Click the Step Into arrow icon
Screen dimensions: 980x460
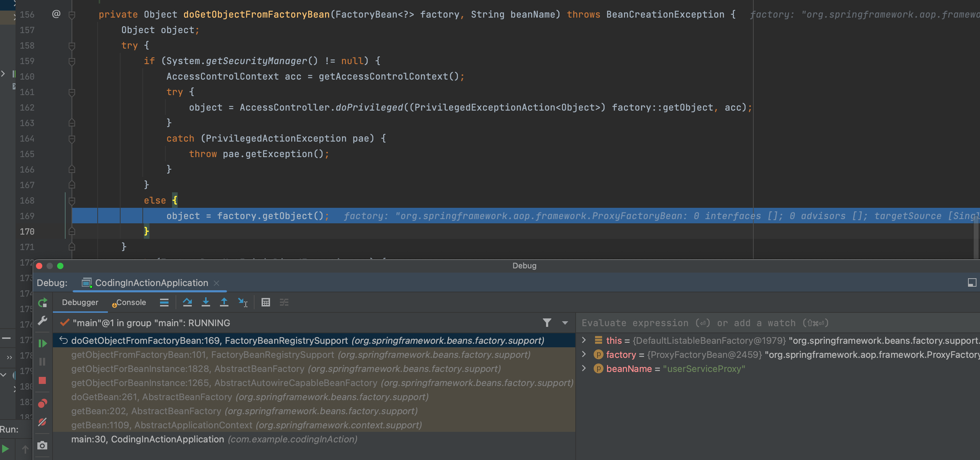(x=206, y=302)
